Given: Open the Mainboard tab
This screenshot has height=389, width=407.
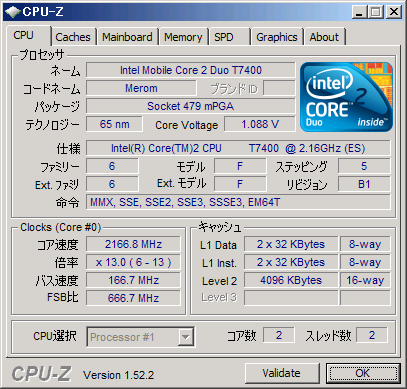Looking at the screenshot, I should pos(127,37).
